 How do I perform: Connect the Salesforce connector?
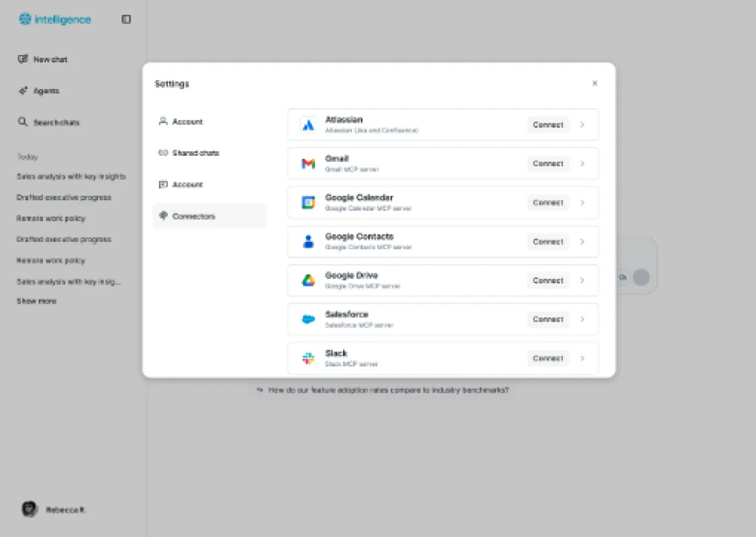point(548,319)
